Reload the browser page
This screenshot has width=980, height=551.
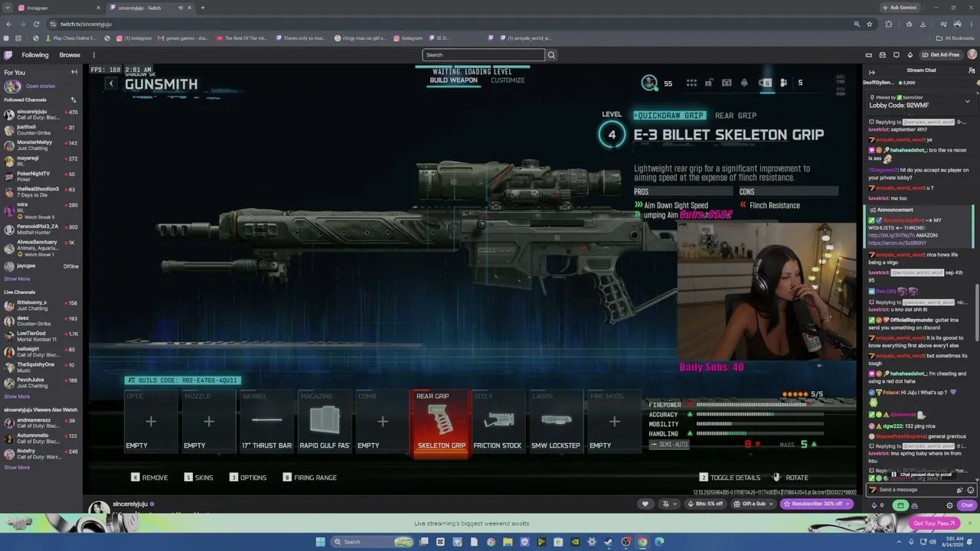coord(36,24)
